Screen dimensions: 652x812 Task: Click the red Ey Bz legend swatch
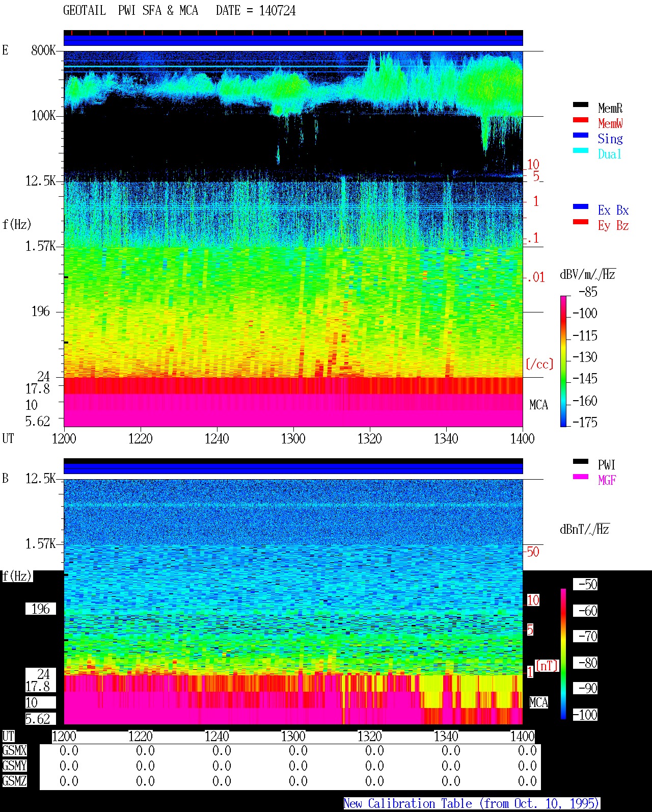580,222
